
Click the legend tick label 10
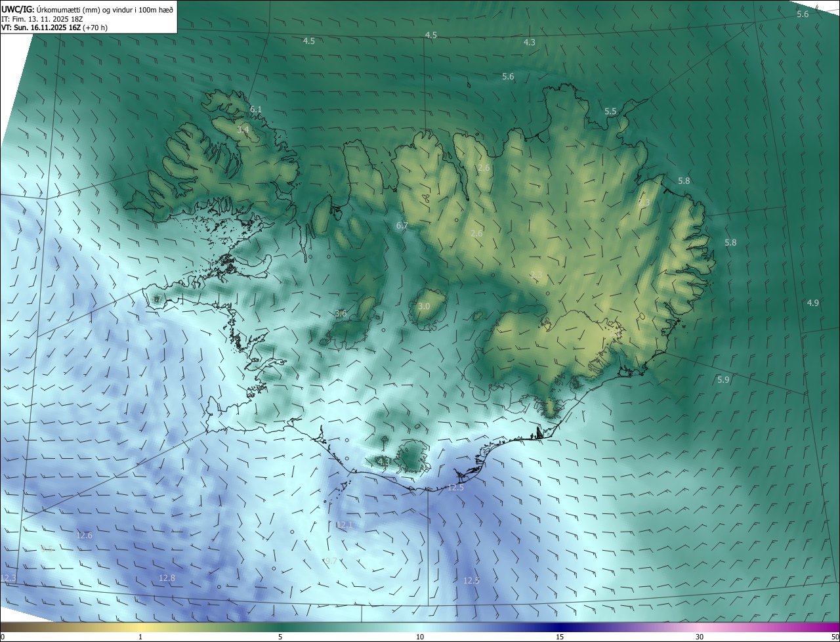[420, 637]
